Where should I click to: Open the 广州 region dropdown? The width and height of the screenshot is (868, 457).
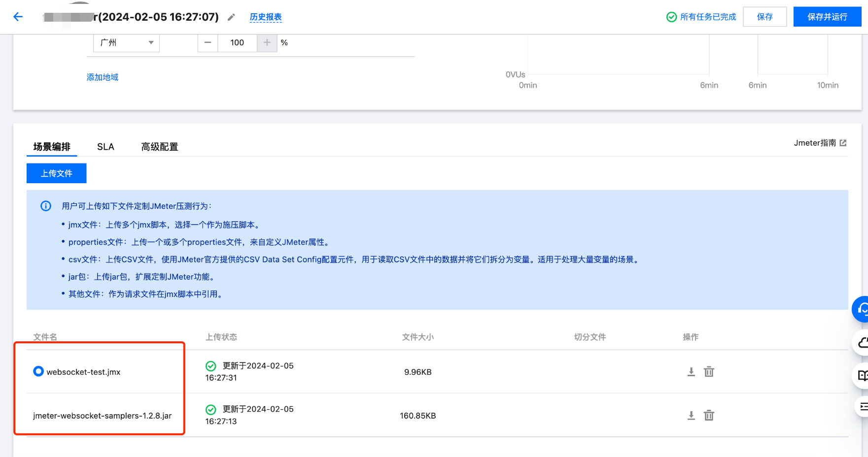pos(126,43)
